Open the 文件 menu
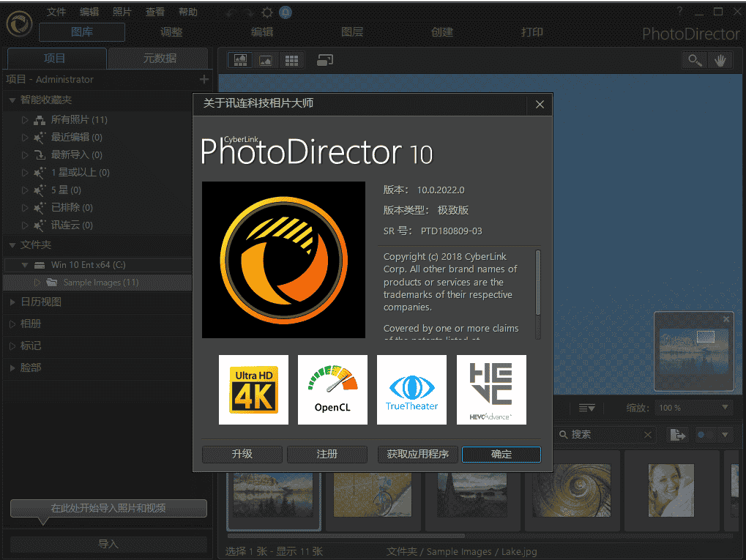This screenshot has height=560, width=746. (56, 12)
